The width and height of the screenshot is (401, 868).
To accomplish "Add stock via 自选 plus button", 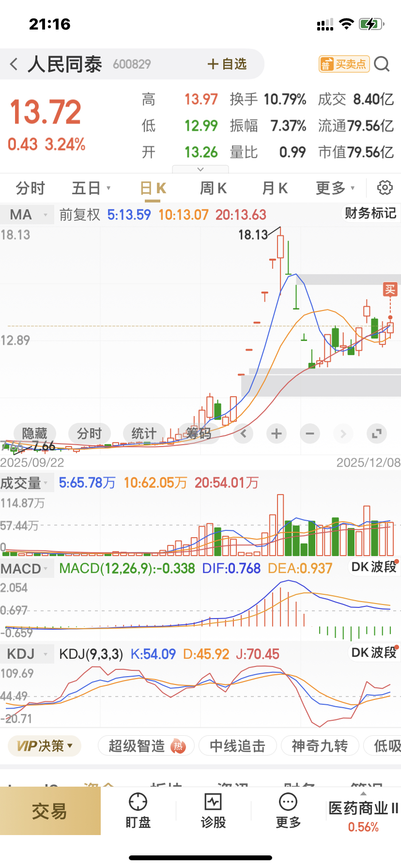I will pos(227,64).
